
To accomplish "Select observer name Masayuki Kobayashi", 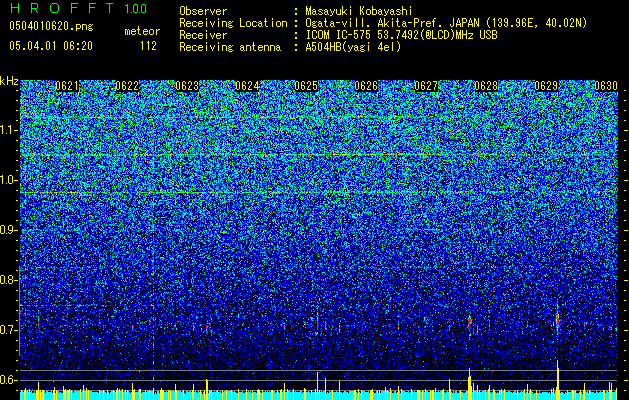I will 359,11.
